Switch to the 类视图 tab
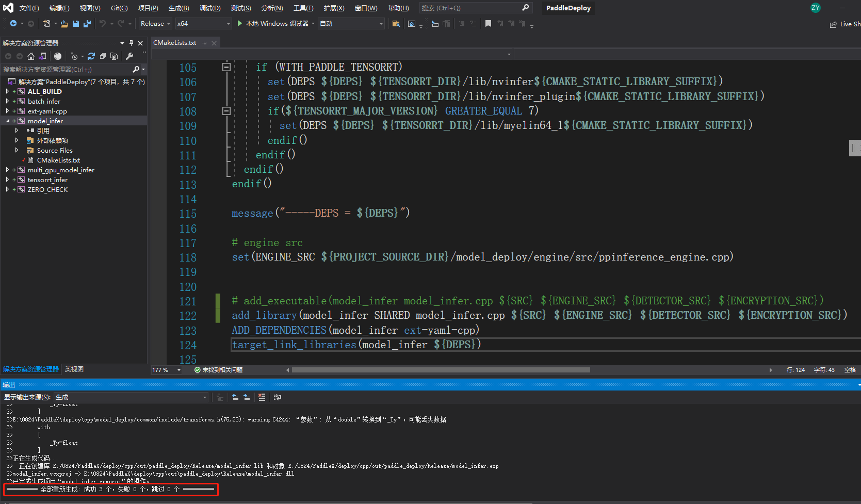The width and height of the screenshot is (861, 504). point(74,369)
